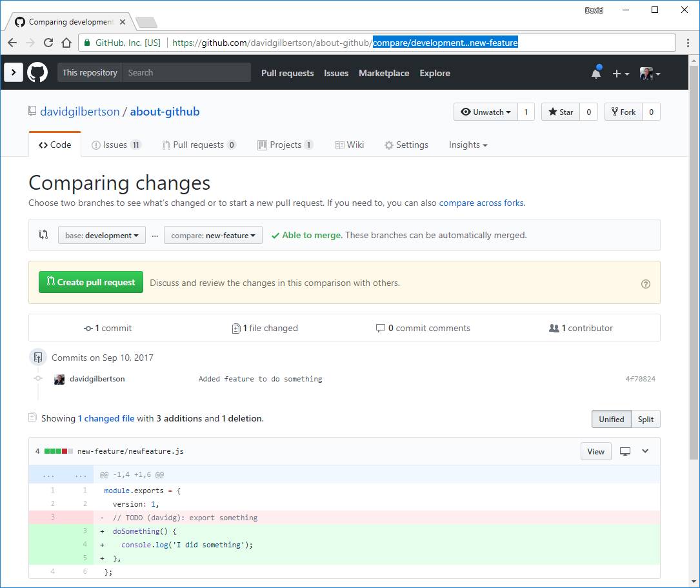This screenshot has width=700, height=588.
Task: Click the GitHub Octocat logo
Action: pos(37,72)
